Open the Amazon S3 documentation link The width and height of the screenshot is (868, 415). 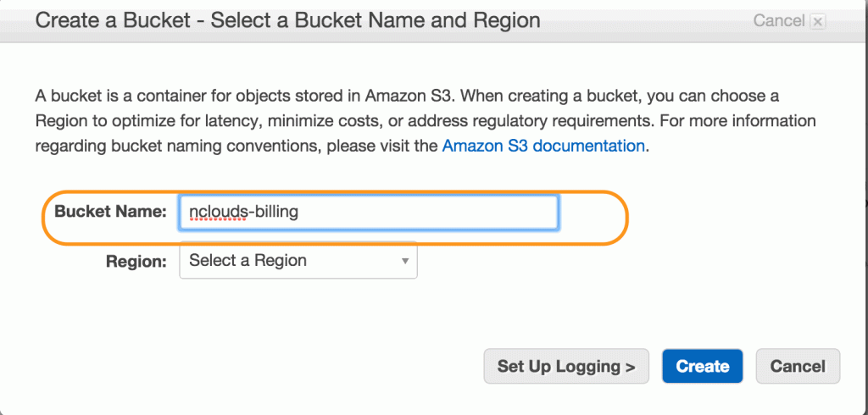pos(543,146)
